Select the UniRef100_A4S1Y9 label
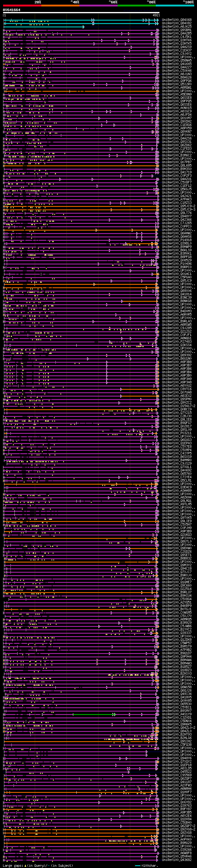 [177, 714]
